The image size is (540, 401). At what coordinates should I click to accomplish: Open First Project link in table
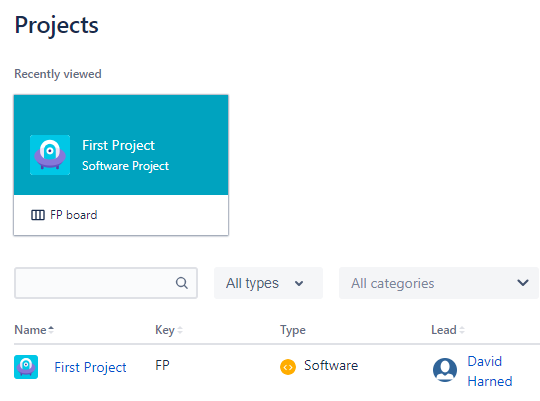pos(90,367)
